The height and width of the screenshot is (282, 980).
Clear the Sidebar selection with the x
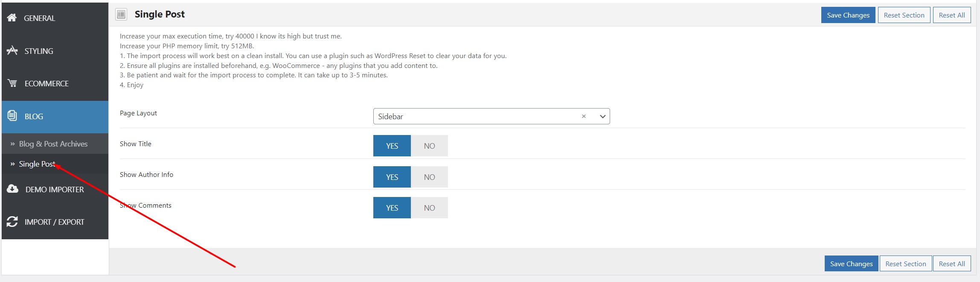pyautogui.click(x=584, y=116)
